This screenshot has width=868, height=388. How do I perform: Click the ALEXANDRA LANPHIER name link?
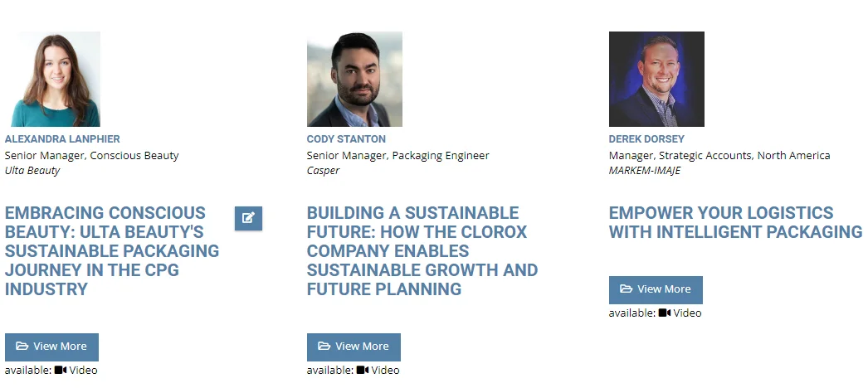tap(62, 138)
